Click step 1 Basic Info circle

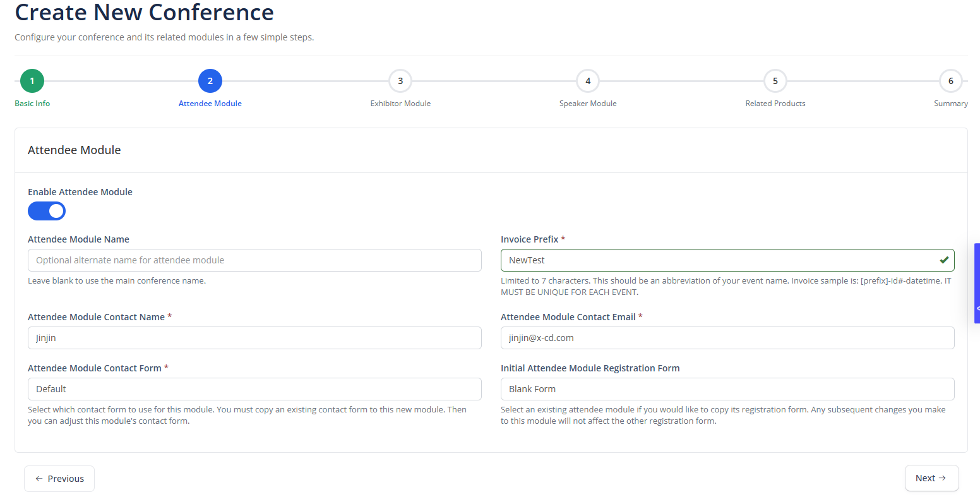pos(32,81)
